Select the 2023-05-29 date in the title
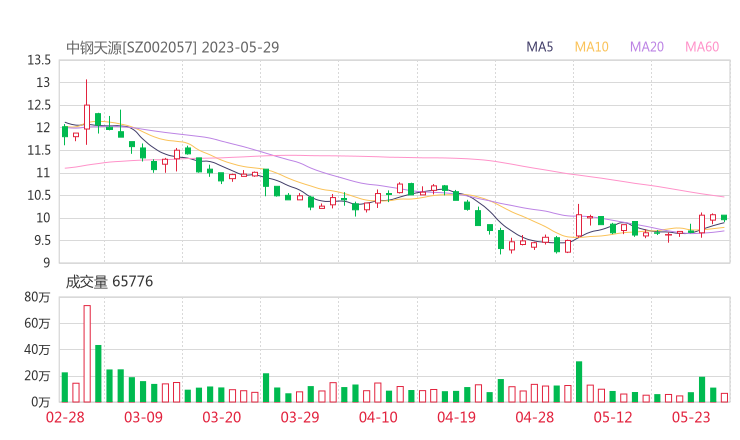Viewport: 740px width, 440px height. coord(240,47)
